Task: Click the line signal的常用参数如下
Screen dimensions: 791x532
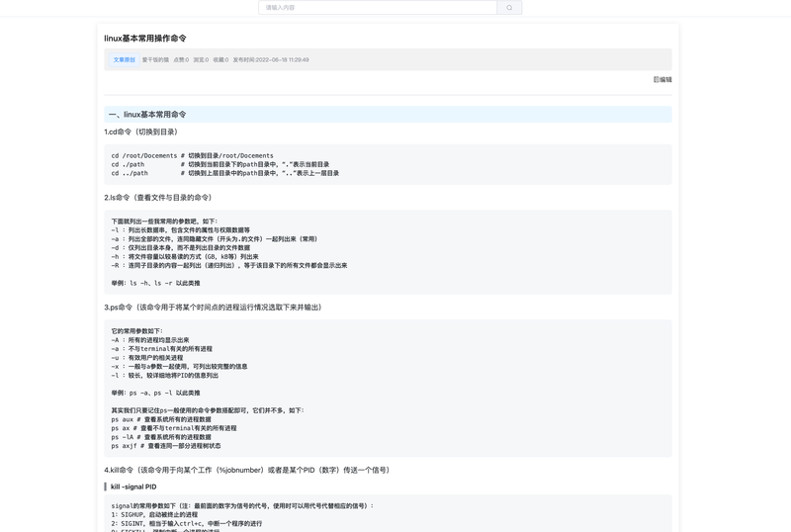Action: pos(242,505)
